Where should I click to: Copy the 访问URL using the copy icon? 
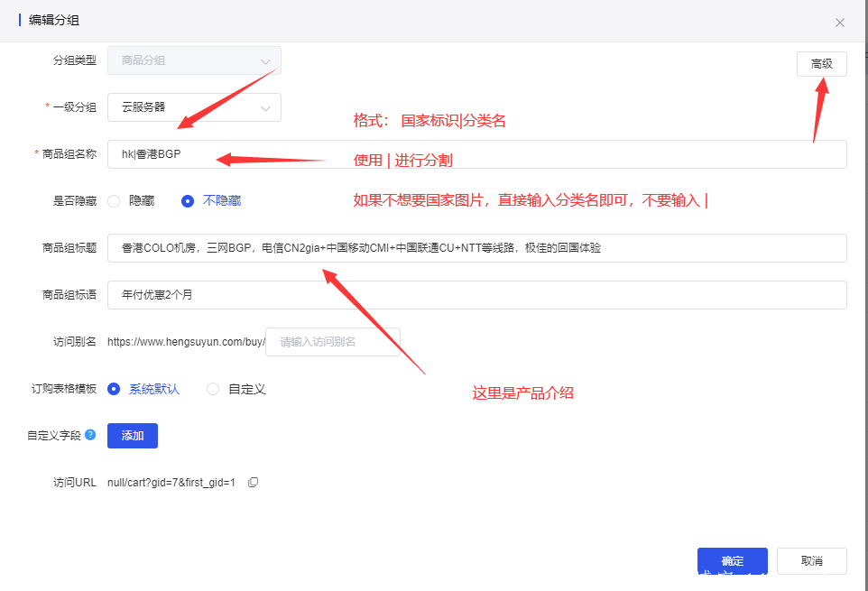point(253,483)
